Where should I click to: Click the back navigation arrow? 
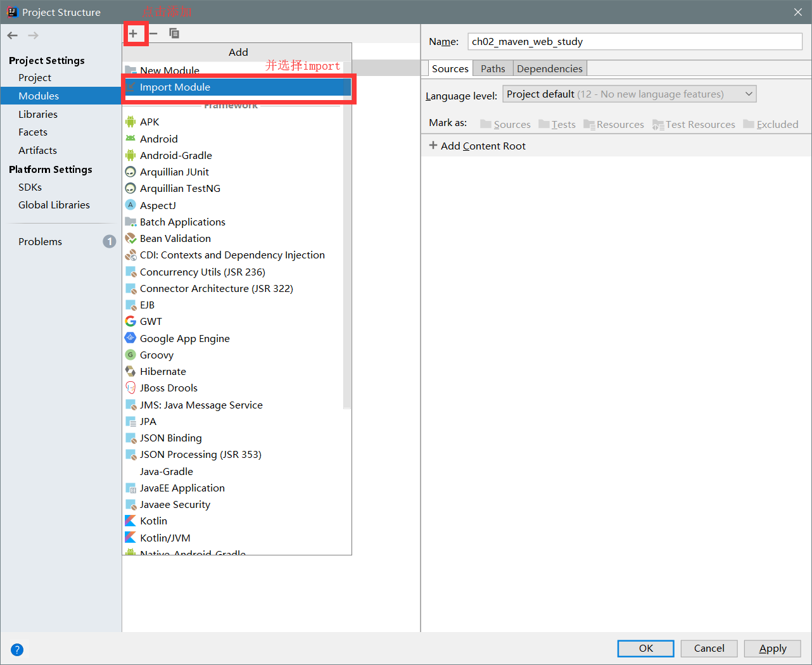point(11,35)
